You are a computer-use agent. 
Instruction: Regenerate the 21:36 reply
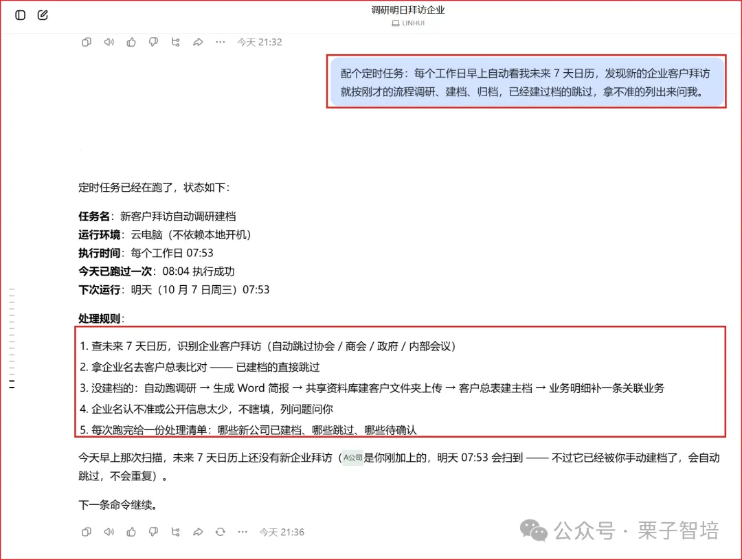(x=220, y=532)
